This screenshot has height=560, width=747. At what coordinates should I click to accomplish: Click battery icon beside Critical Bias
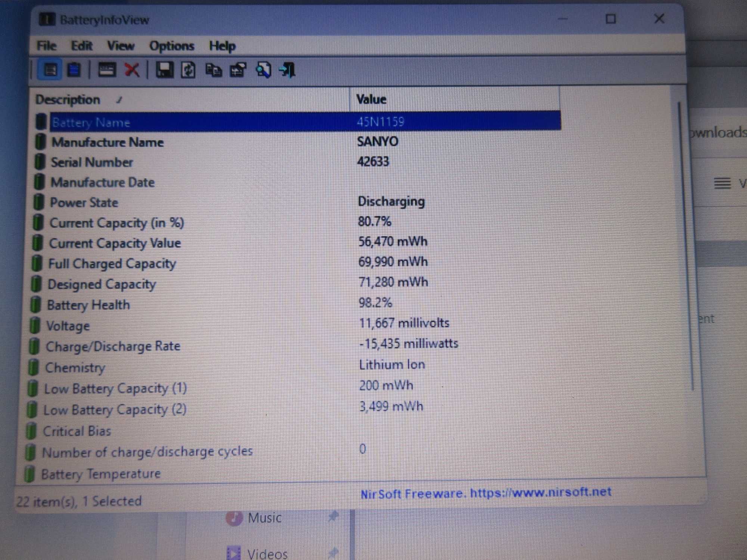[31, 431]
